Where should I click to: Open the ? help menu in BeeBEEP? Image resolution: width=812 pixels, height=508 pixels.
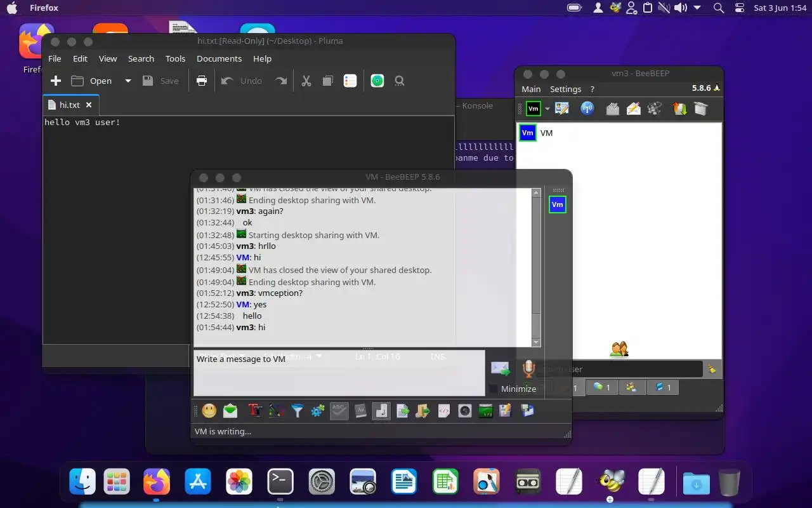tap(593, 89)
